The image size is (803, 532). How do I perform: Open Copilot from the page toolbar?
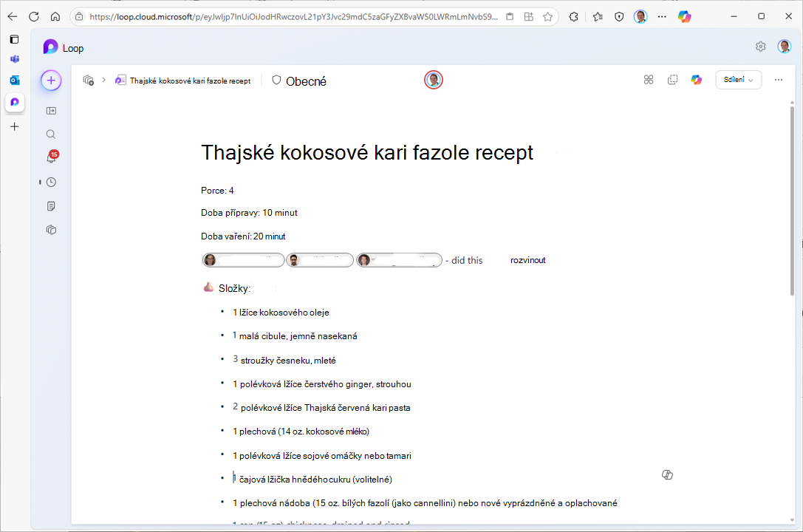point(696,79)
